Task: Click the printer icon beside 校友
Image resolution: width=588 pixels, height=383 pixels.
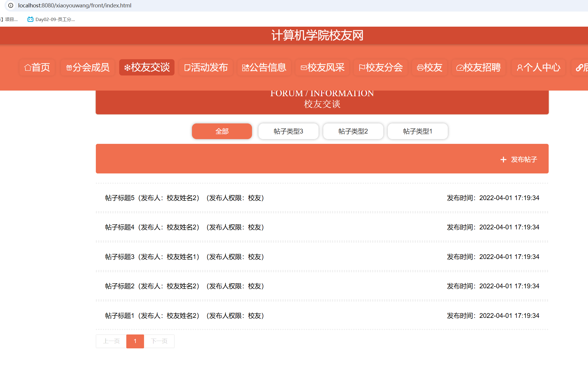Action: 420,68
